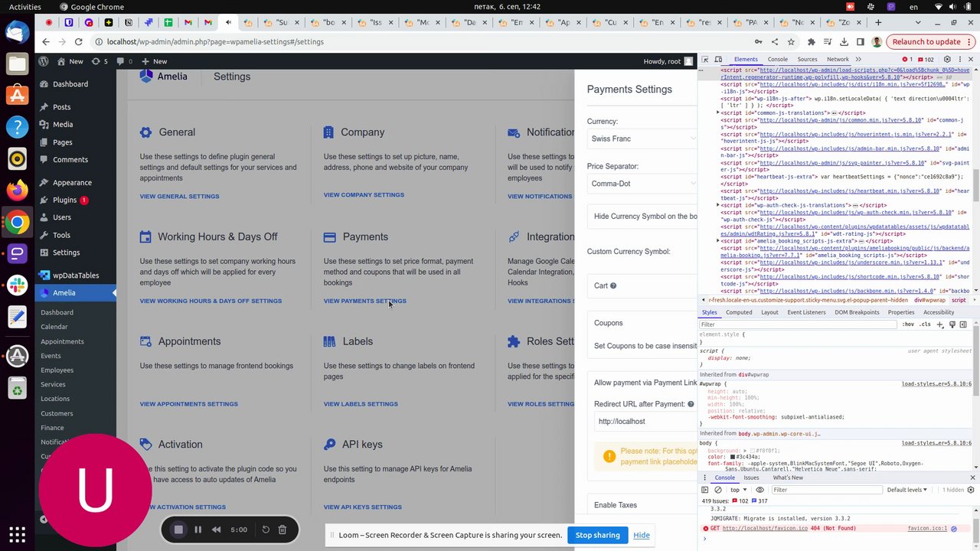Open Thunderbird from the Ubuntu dock
The width and height of the screenshot is (980, 551).
(x=17, y=32)
